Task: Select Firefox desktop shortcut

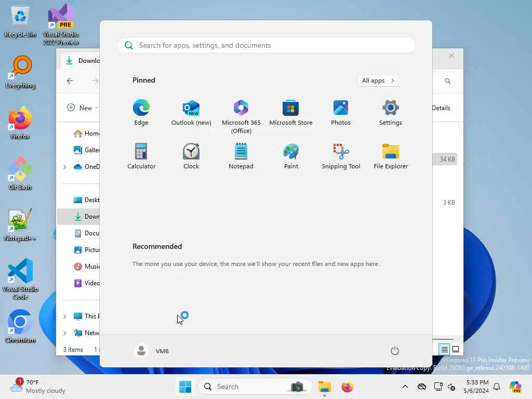Action: (20, 123)
